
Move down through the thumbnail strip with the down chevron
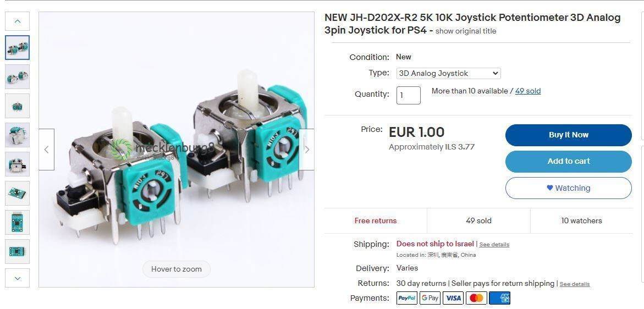tap(17, 278)
